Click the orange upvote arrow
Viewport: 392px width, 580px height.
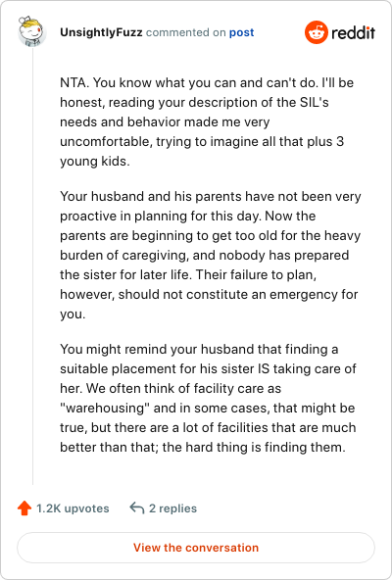click(x=24, y=508)
